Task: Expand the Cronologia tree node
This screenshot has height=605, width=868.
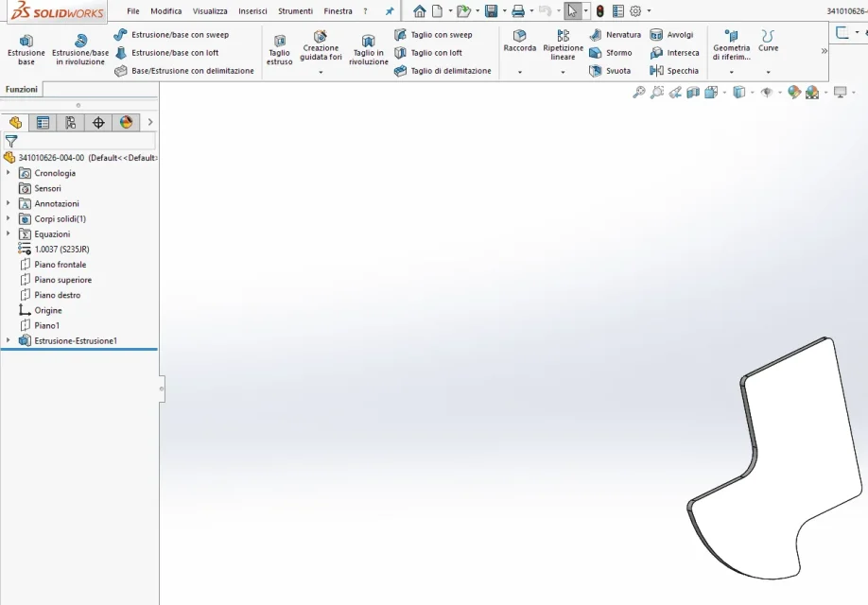Action: click(x=8, y=173)
